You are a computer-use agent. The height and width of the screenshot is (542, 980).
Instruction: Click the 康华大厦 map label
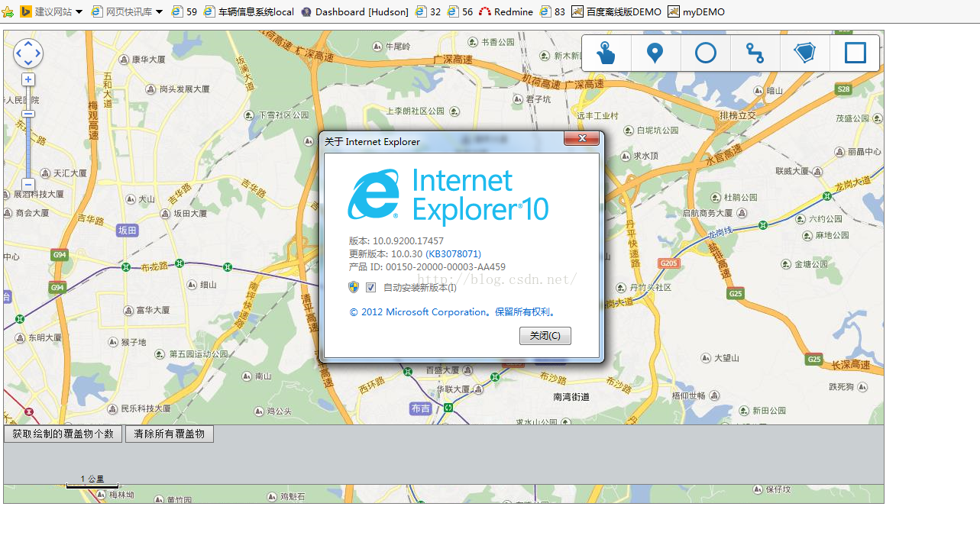pyautogui.click(x=148, y=59)
